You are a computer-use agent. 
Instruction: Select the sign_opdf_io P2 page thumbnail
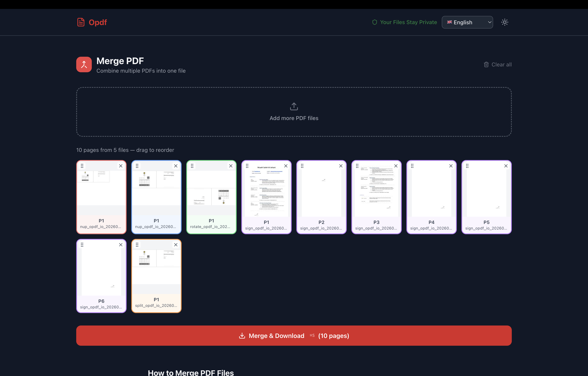321,193
